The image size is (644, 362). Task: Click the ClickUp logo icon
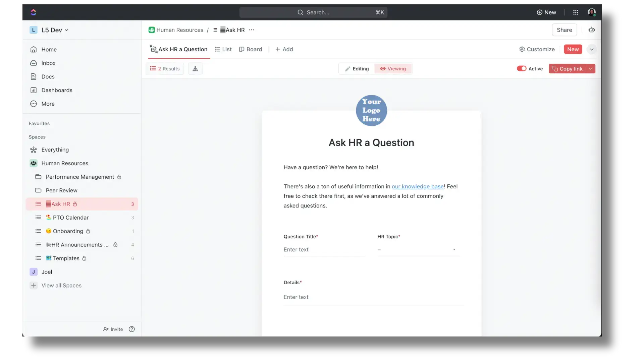[x=34, y=12]
